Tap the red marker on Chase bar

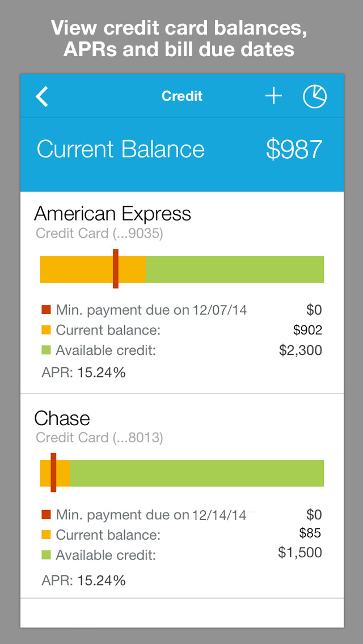click(53, 473)
